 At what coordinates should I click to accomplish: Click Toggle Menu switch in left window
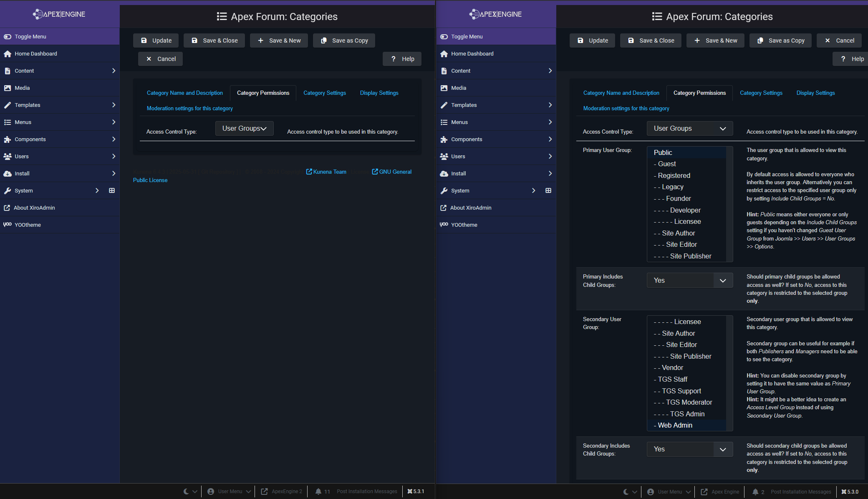pos(8,37)
